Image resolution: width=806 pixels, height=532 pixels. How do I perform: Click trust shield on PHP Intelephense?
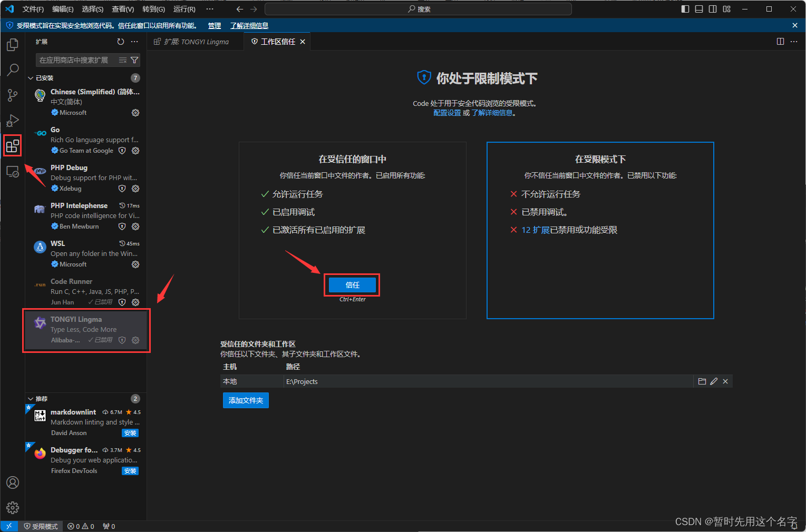tap(122, 226)
